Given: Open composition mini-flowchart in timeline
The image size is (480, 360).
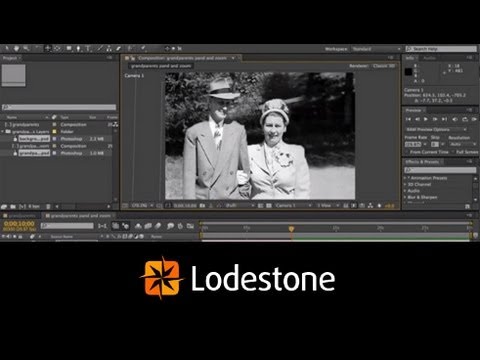Looking at the screenshot, I should tap(102, 226).
